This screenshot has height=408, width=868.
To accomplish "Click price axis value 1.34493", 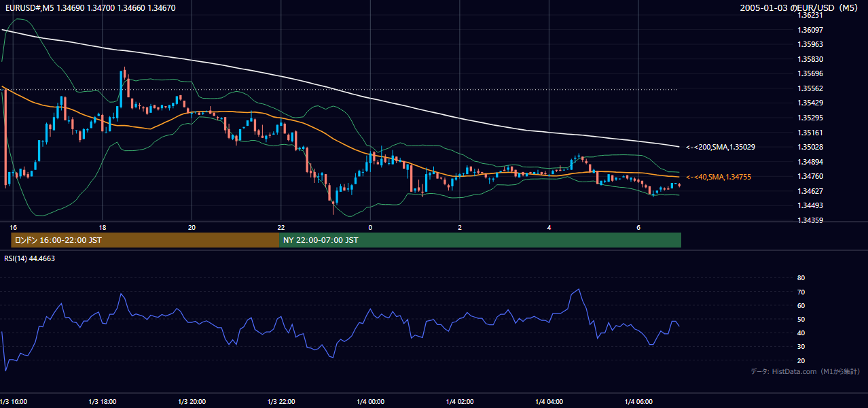I will [x=810, y=205].
